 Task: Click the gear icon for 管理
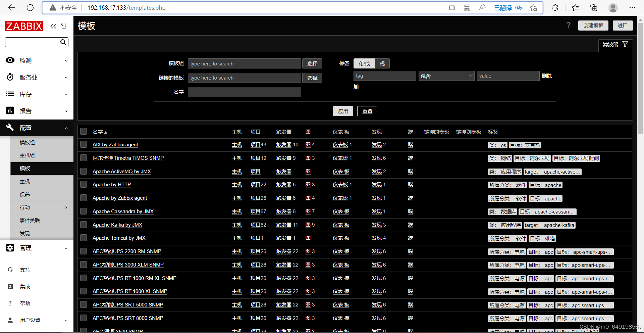(x=10, y=248)
